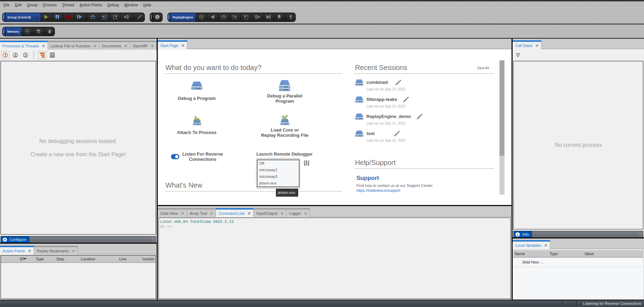Click the Memory debugging record icon
Screen dimensions: 644x307
pyautogui.click(x=28, y=32)
